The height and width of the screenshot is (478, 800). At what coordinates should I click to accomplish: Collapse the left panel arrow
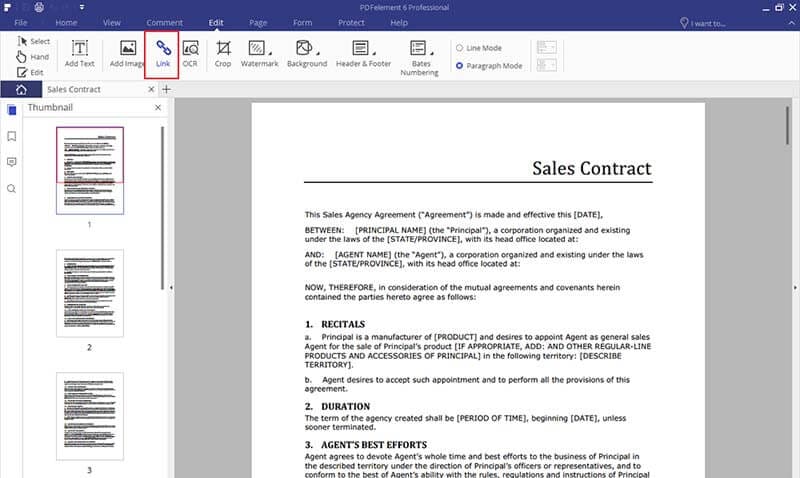[x=171, y=288]
